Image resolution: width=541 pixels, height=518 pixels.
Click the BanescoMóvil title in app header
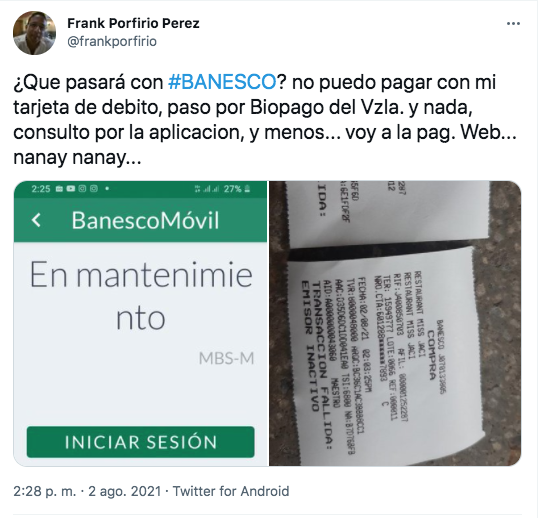click(145, 220)
